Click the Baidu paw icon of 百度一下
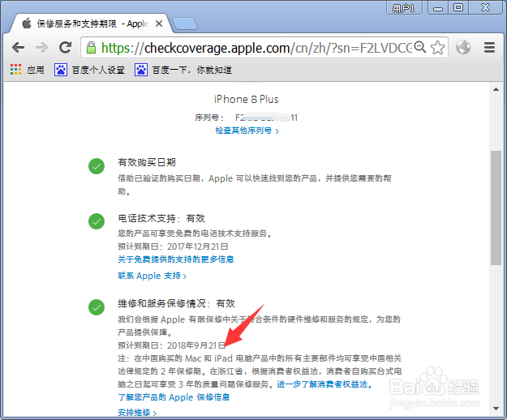This screenshot has height=420, width=507. (x=141, y=70)
